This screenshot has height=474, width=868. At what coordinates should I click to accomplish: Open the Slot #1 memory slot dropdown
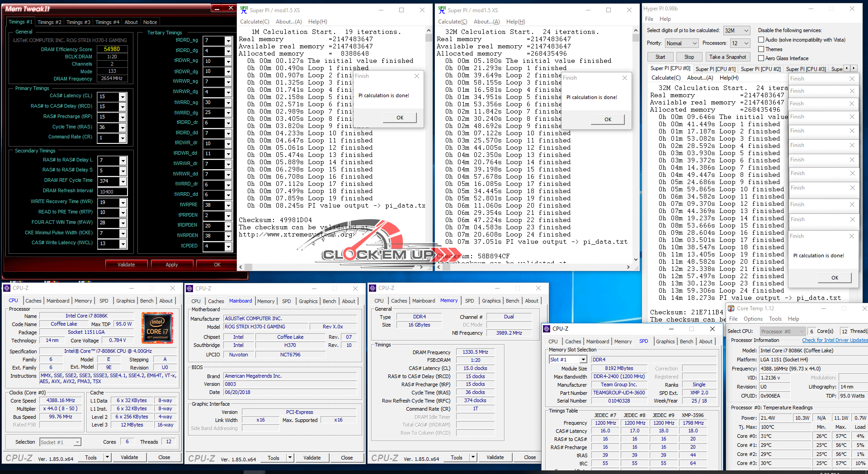tap(583, 360)
